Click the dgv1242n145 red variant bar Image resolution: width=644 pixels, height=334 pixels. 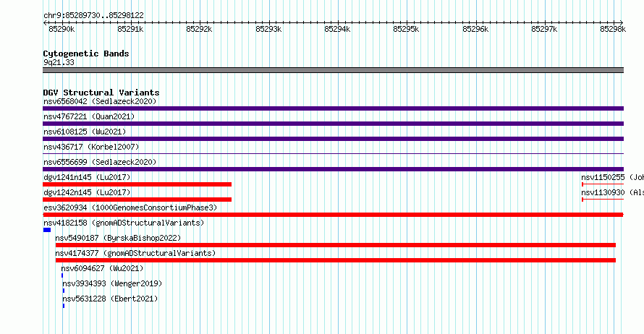click(x=137, y=200)
